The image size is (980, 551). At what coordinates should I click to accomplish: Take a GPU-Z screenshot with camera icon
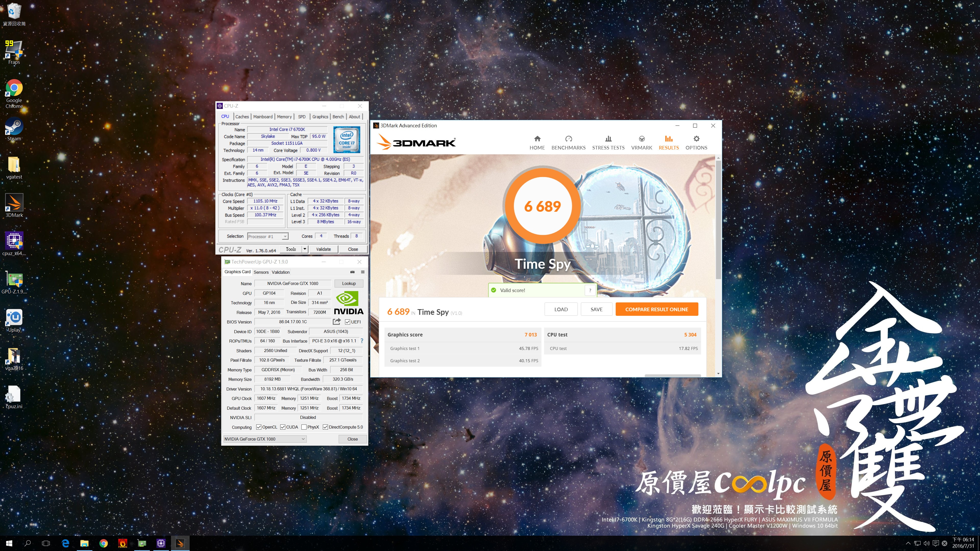pyautogui.click(x=352, y=272)
